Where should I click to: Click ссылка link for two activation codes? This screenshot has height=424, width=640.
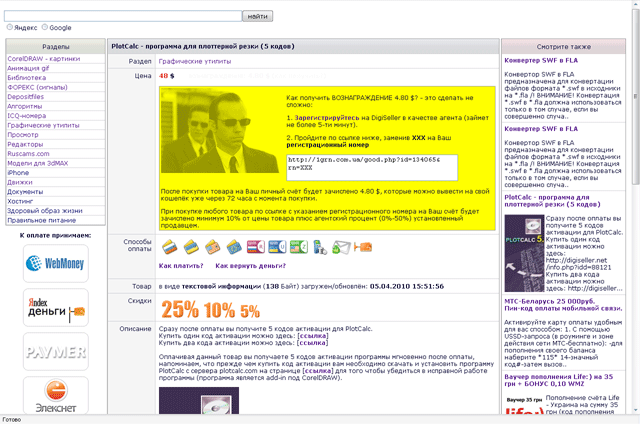pos(313,343)
